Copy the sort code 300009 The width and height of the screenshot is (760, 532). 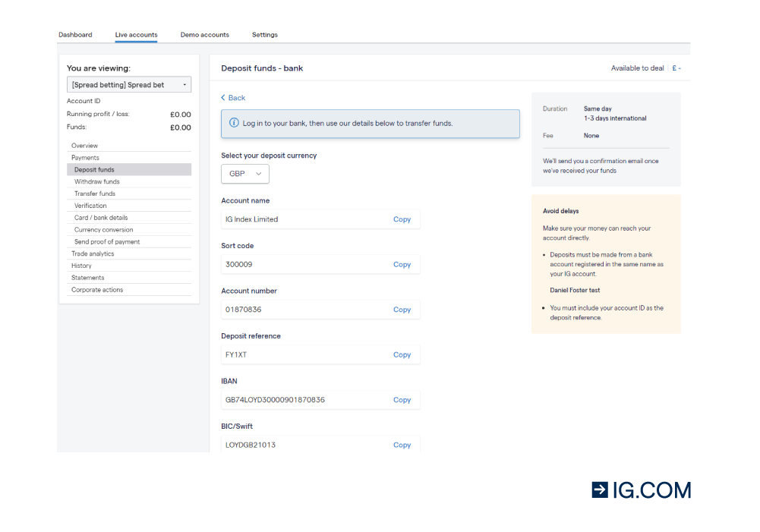402,264
